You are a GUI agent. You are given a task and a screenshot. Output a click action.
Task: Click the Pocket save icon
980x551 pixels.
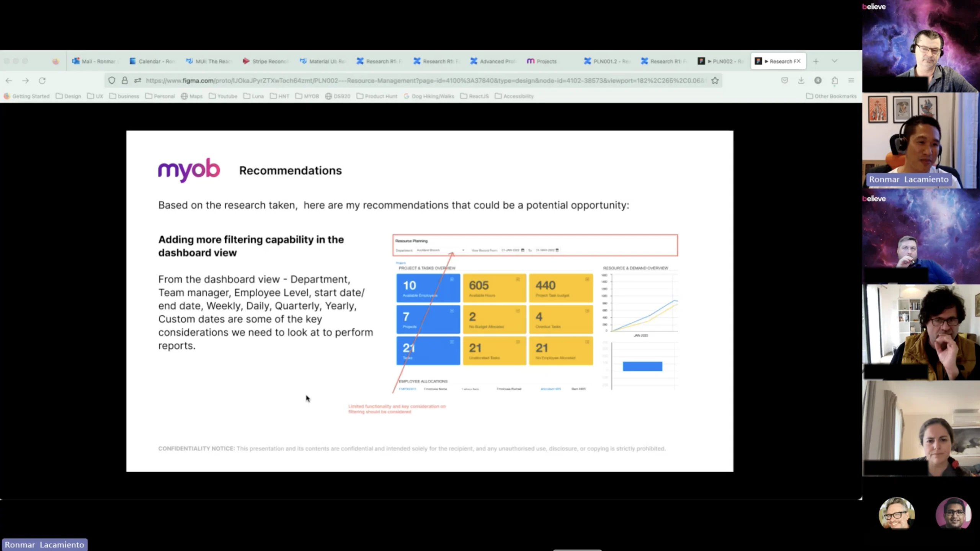pos(784,81)
